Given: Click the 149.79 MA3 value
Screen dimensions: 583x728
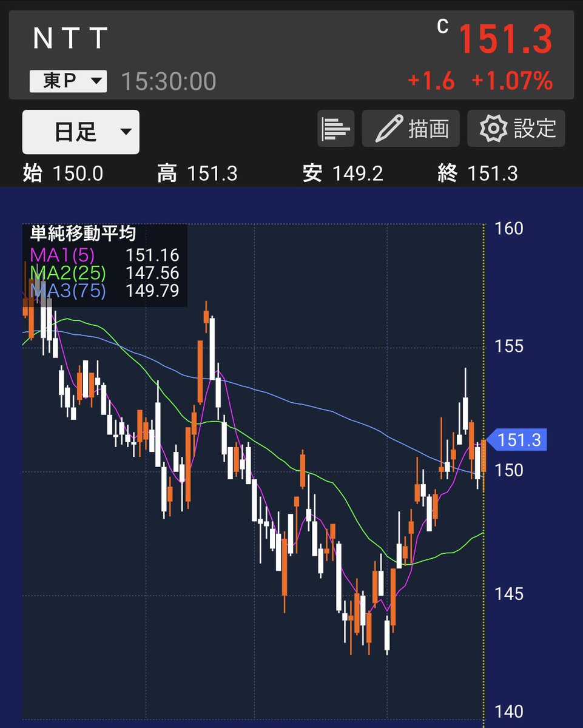Looking at the screenshot, I should [152, 291].
